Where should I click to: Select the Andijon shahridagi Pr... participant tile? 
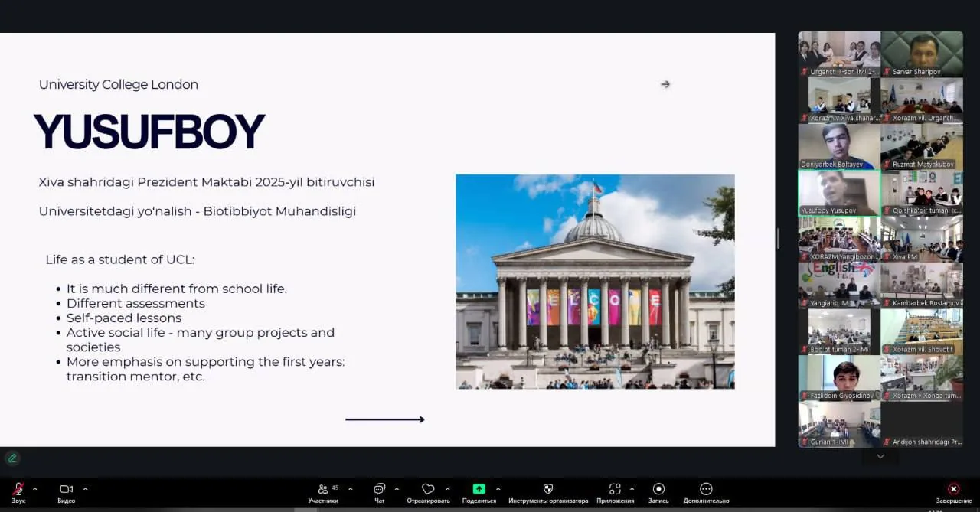click(x=922, y=424)
